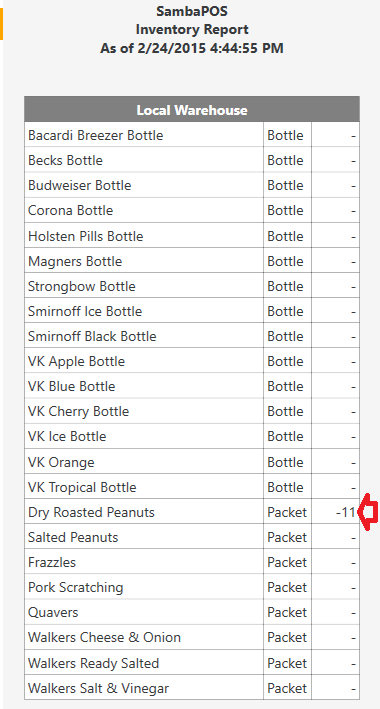The image size is (380, 709).
Task: Click Holsten Pills Bottle row
Action: tap(192, 236)
